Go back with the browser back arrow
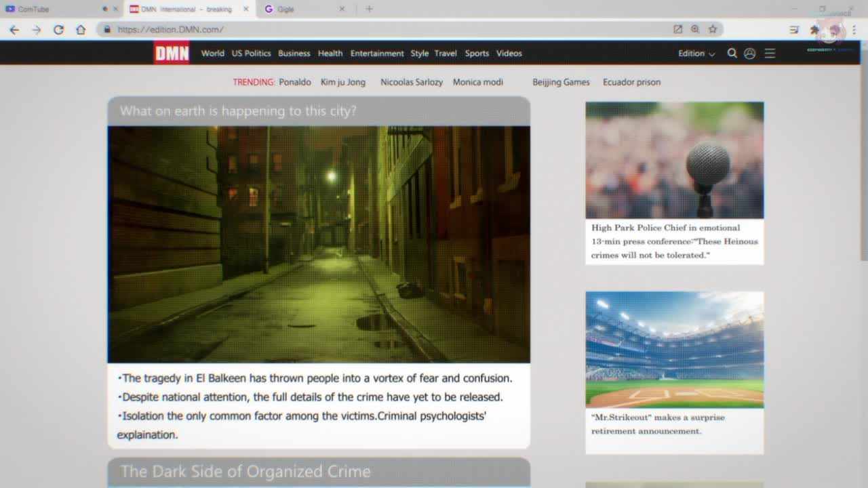868x488 pixels. click(14, 30)
